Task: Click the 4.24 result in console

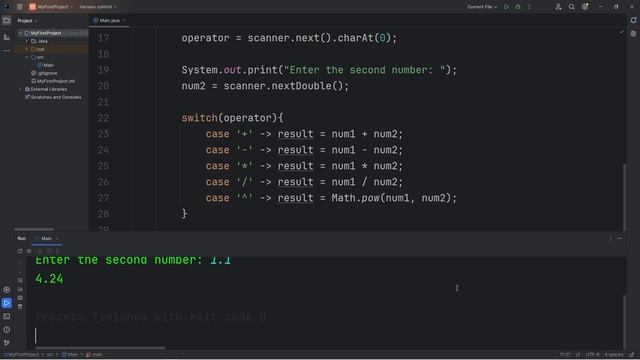Action: coord(49,279)
